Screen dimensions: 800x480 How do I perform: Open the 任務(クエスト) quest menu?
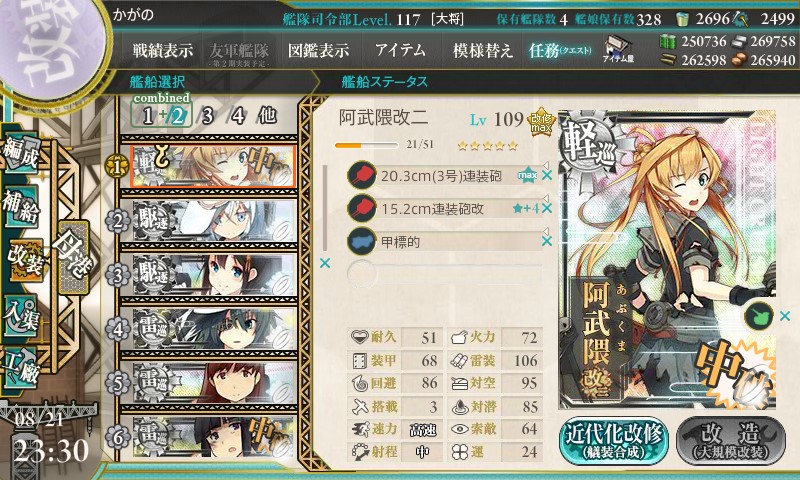pos(559,50)
